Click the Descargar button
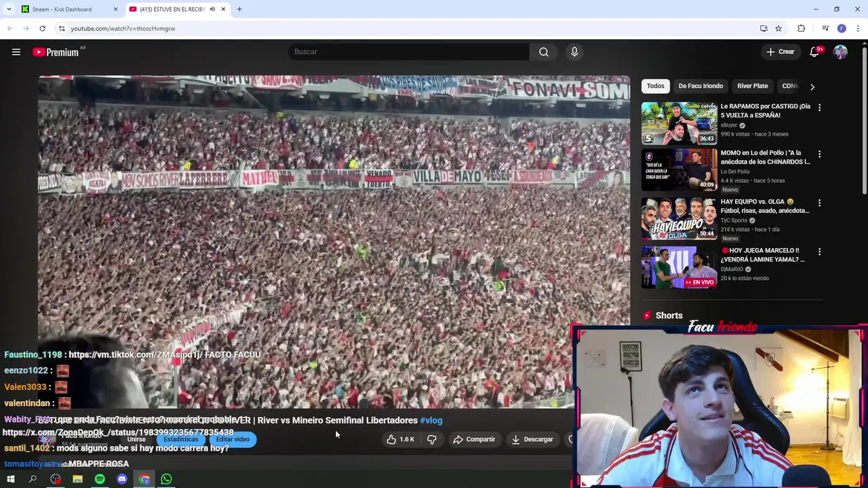This screenshot has height=488, width=868. point(532,439)
